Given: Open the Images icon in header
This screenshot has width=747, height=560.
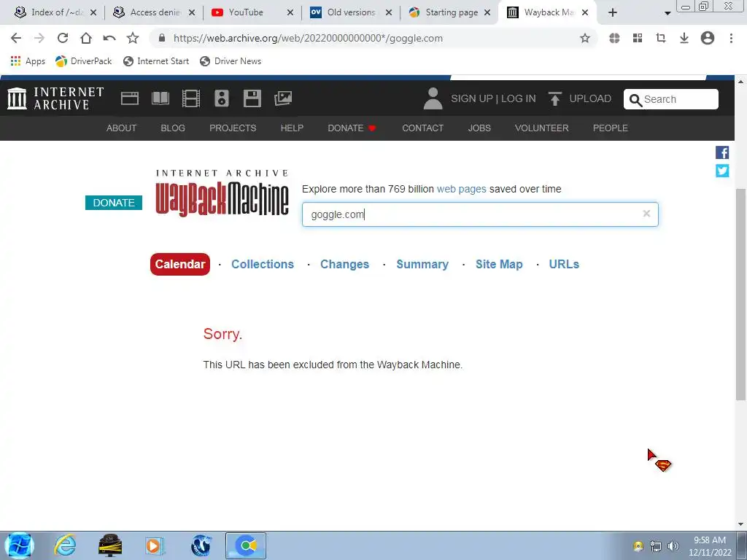Looking at the screenshot, I should click(x=282, y=98).
